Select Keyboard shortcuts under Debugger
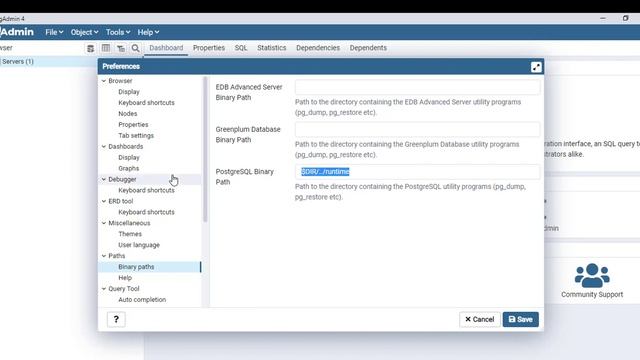The image size is (640, 360). (146, 190)
